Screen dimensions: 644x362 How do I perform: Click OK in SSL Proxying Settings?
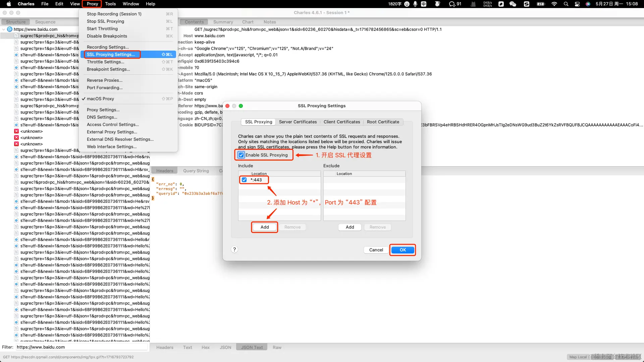click(403, 250)
